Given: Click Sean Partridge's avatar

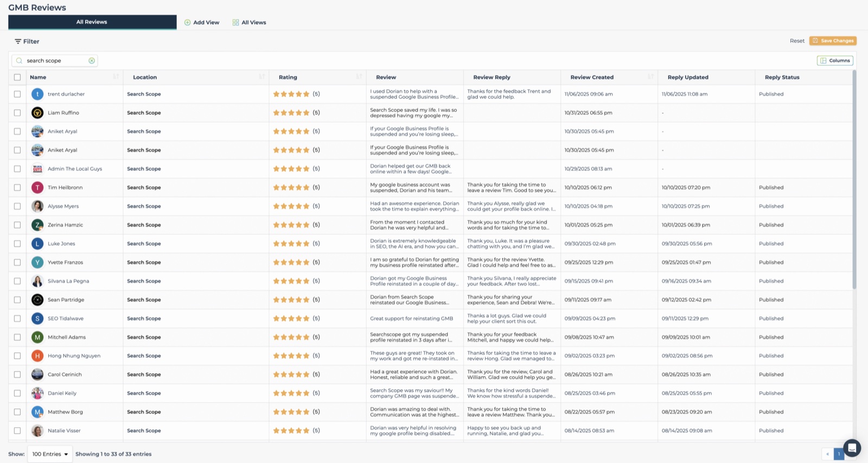Looking at the screenshot, I should click(37, 300).
